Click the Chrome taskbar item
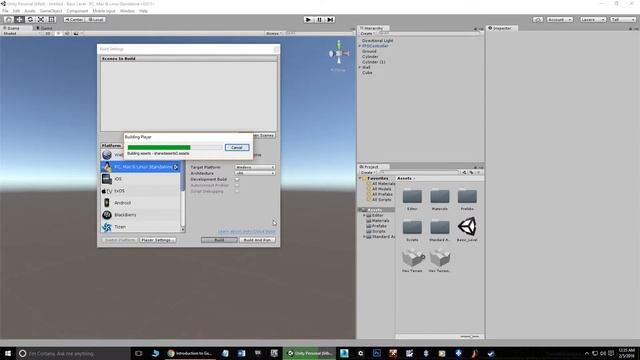Viewport: 640px width, 360px height. click(x=189, y=353)
